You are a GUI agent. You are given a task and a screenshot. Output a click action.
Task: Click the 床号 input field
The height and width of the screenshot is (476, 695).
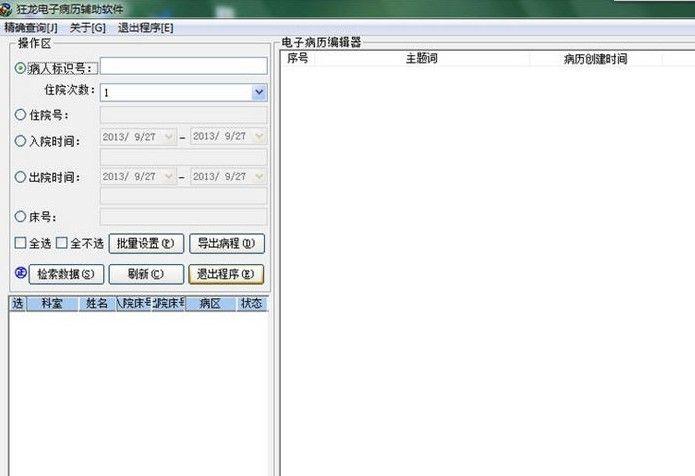(184, 217)
